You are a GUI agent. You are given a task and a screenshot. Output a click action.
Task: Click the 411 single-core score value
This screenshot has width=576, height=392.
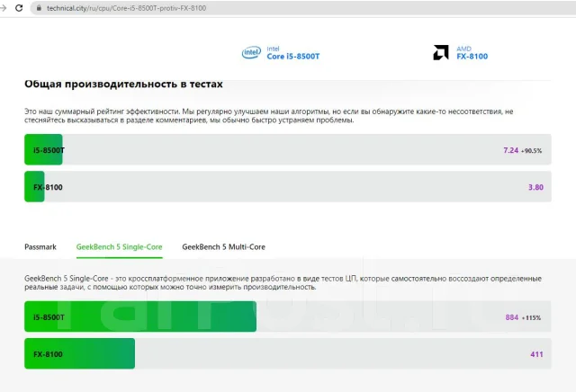click(536, 354)
